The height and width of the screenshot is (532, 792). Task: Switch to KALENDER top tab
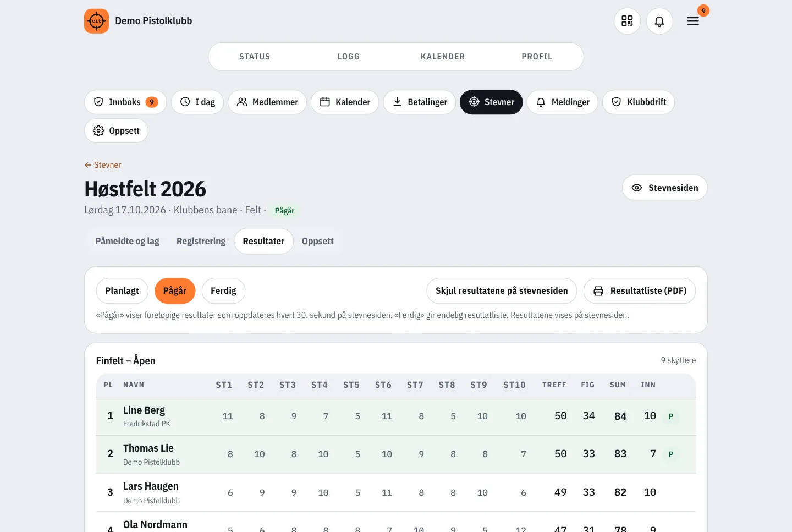click(x=443, y=57)
